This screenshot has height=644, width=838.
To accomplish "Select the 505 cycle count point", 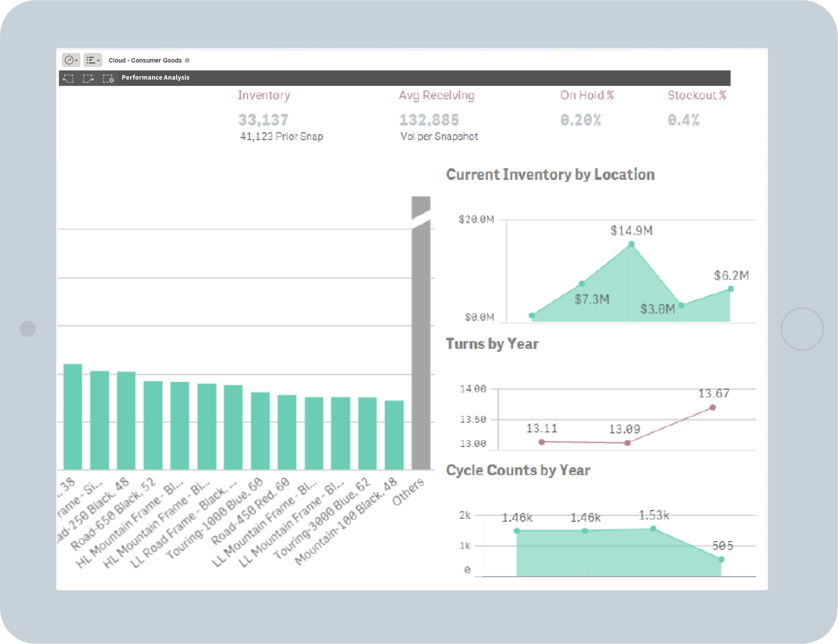I will (721, 560).
